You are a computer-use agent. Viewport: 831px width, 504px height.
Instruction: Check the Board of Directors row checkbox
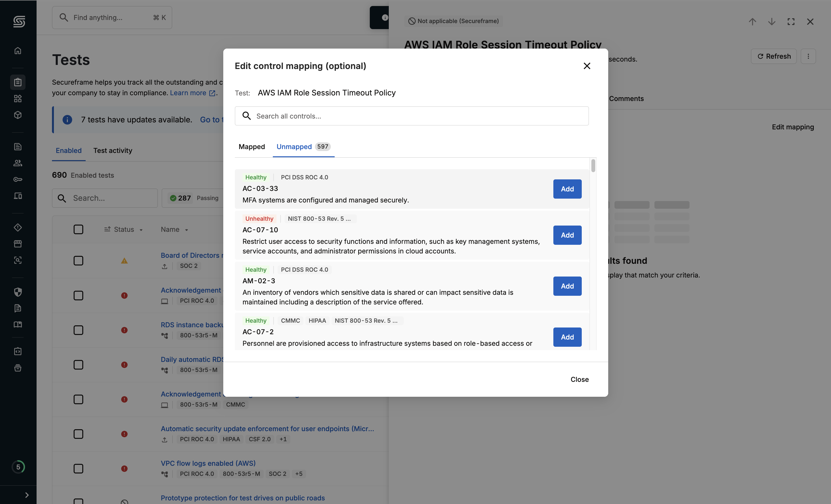tap(78, 261)
